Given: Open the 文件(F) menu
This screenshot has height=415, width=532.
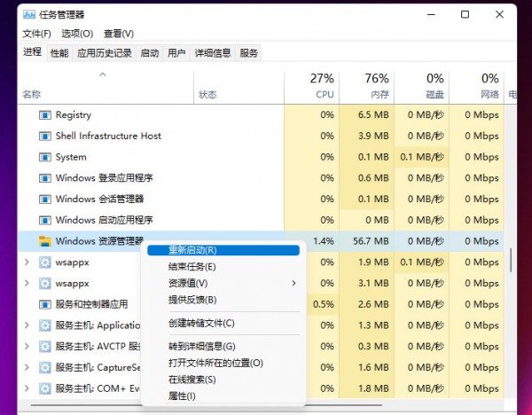Looking at the screenshot, I should (36, 34).
